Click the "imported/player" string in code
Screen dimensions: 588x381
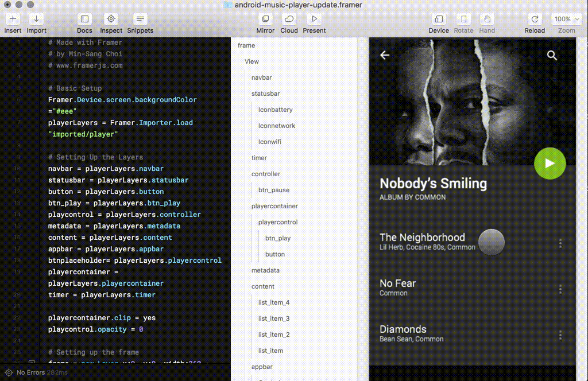(x=83, y=134)
